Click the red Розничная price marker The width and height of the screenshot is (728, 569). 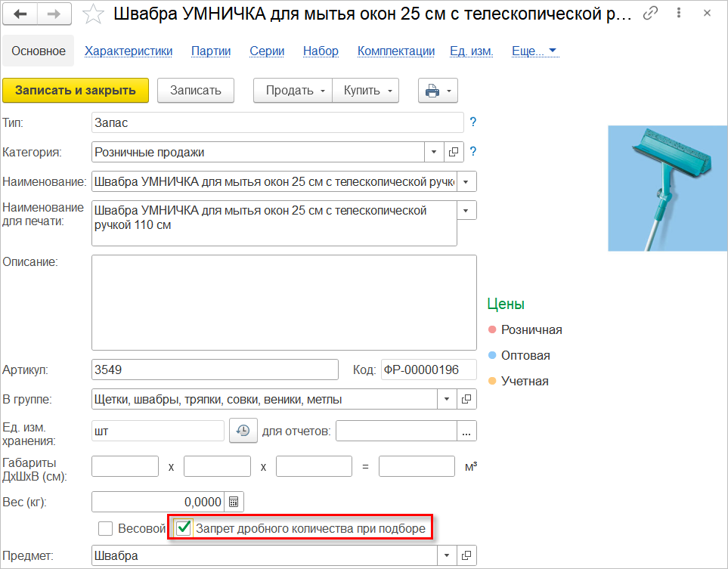pyautogui.click(x=493, y=329)
